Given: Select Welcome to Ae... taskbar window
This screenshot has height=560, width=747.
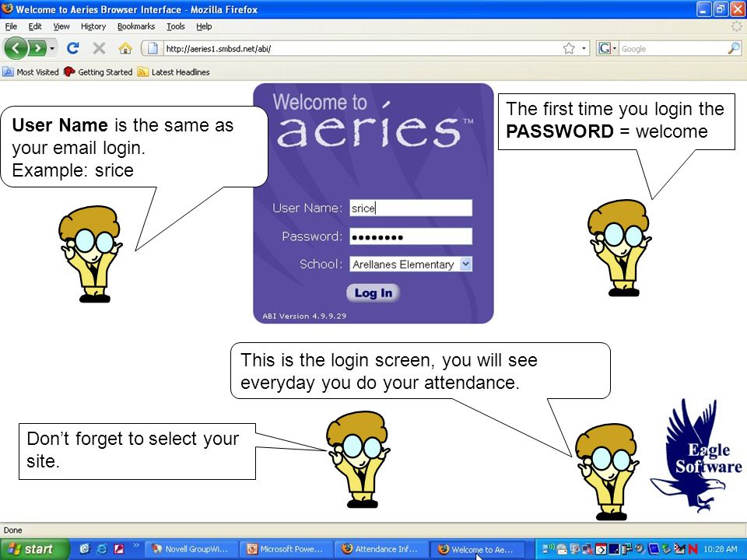Looking at the screenshot, I should click(476, 549).
